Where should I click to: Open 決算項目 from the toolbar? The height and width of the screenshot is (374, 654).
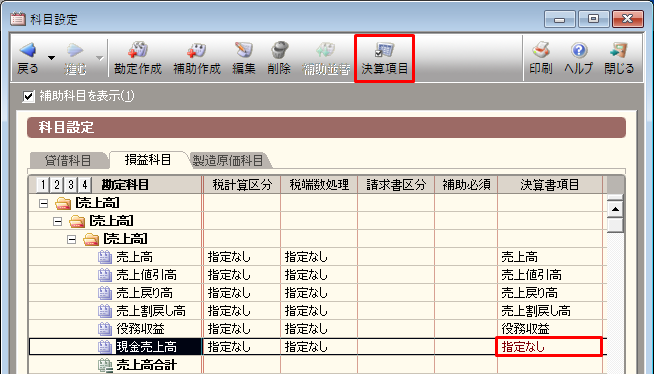coord(384,59)
